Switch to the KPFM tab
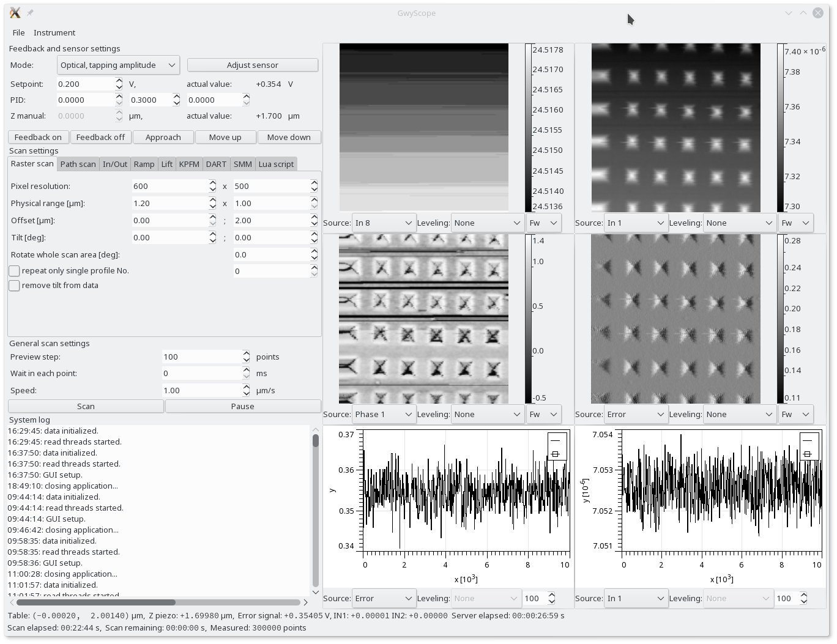The width and height of the screenshot is (837, 644). click(x=188, y=164)
